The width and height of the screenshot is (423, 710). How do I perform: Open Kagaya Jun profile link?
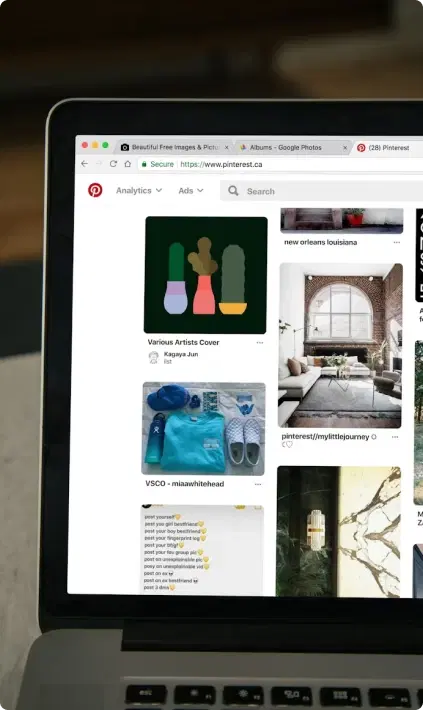pyautogui.click(x=181, y=354)
